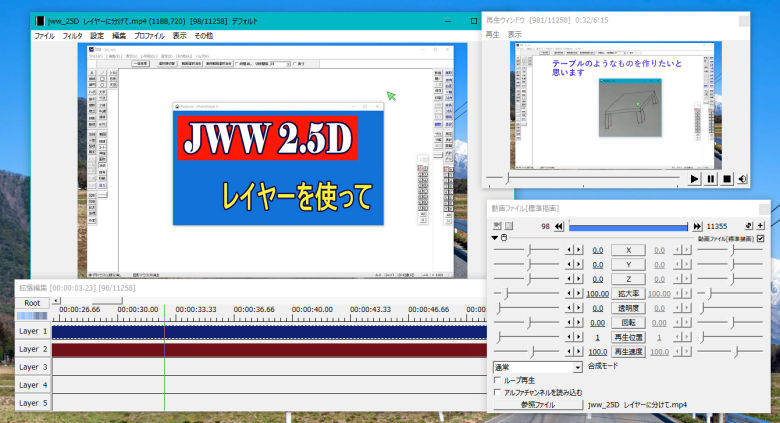Image resolution: width=780 pixels, height=423 pixels.
Task: Toggle Layer 2 visibility label
Action: pyautogui.click(x=33, y=349)
